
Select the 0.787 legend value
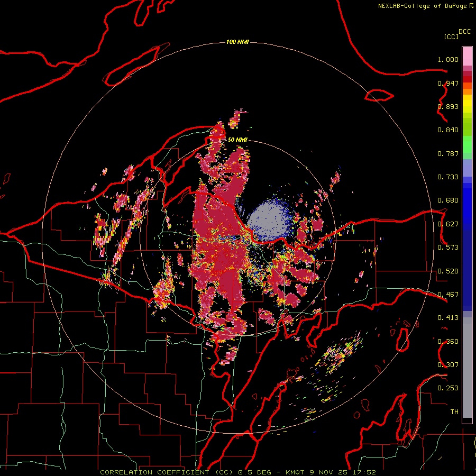tap(448, 153)
